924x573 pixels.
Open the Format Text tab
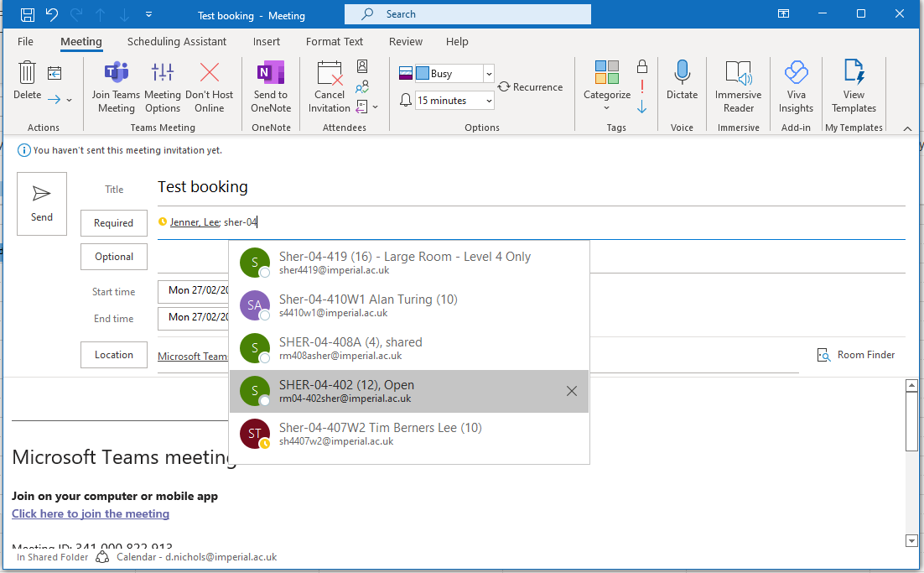[x=335, y=41]
